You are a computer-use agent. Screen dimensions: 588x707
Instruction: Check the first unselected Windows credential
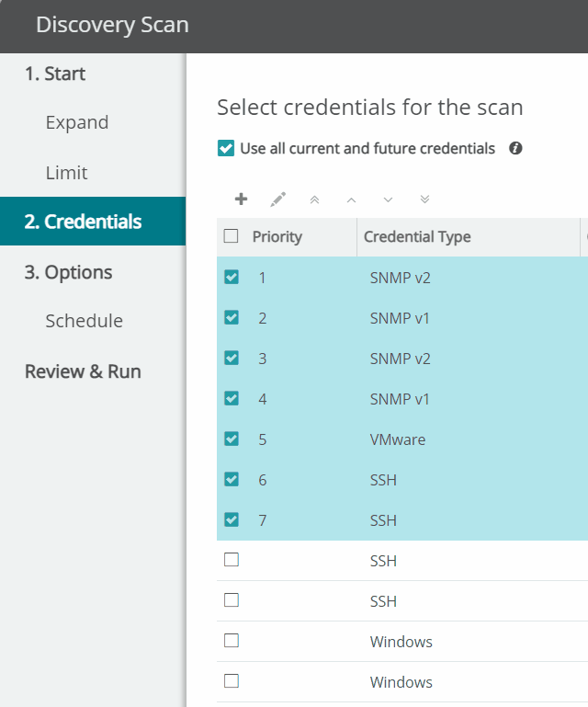pos(232,641)
